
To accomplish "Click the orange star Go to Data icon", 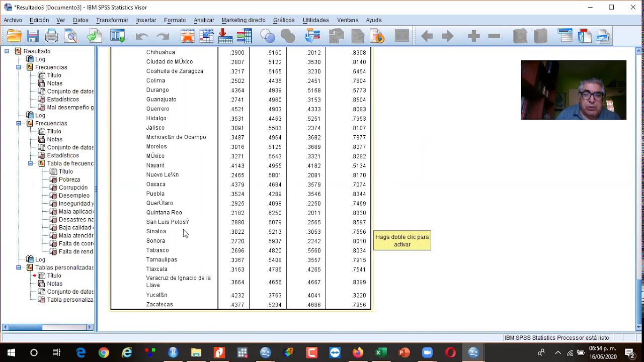I will tap(187, 36).
